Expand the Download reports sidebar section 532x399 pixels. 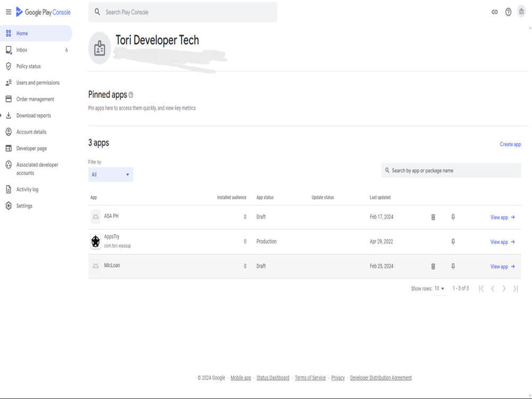point(33,115)
